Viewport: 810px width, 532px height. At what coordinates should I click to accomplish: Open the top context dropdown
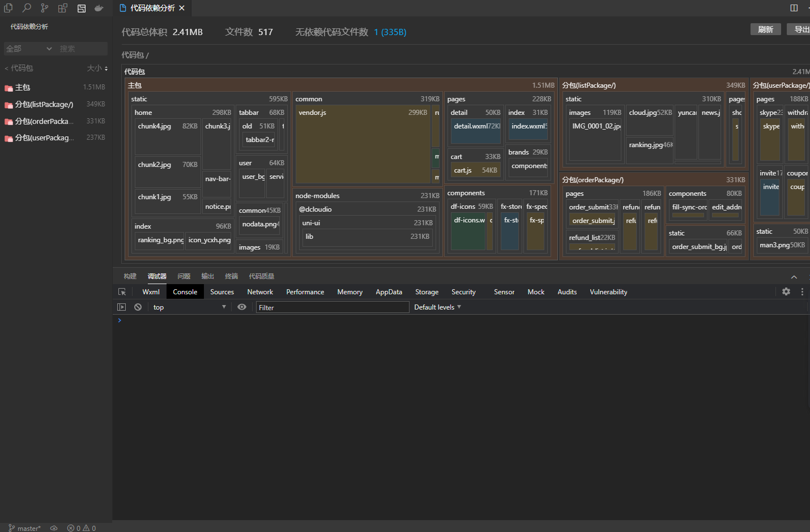pyautogui.click(x=190, y=307)
